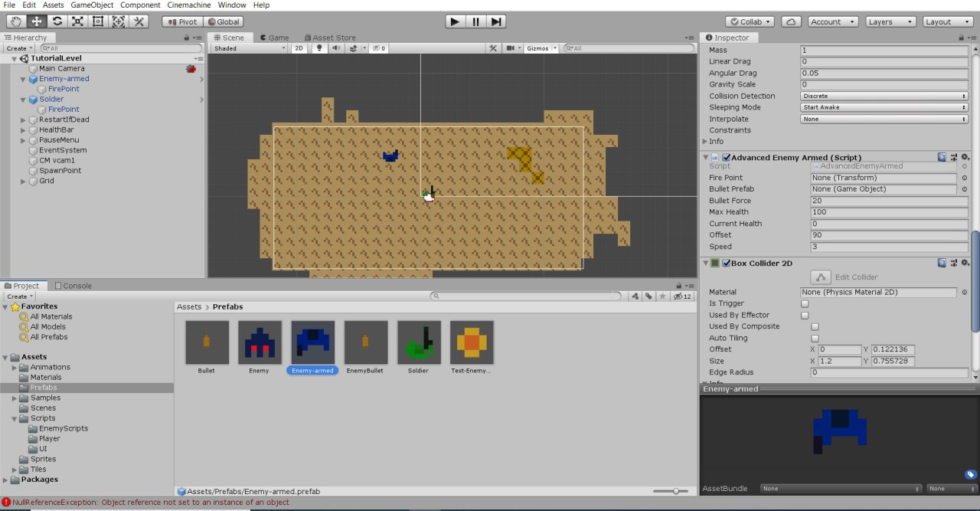Enable the Auto Tiling checkbox
Image resolution: width=980 pixels, height=511 pixels.
click(x=815, y=338)
